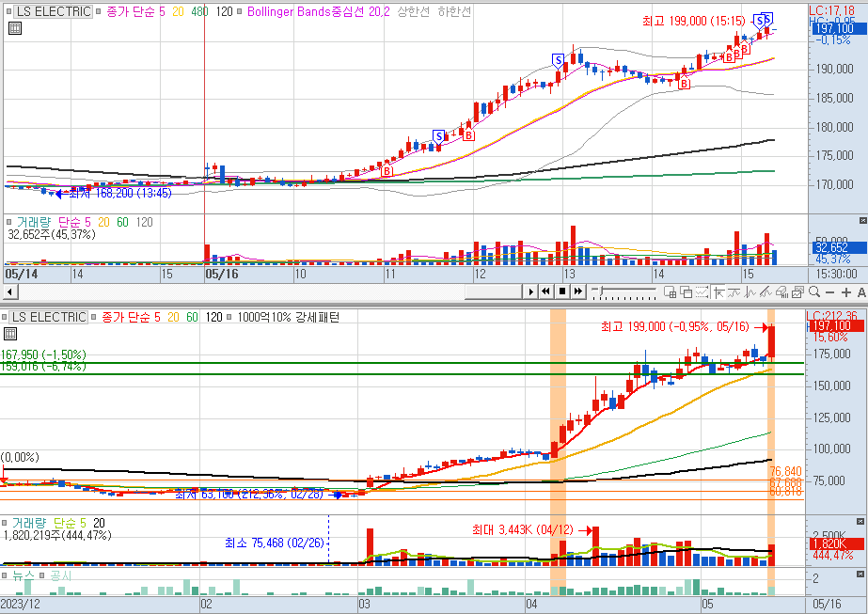Click the minus zoom-out icon

coord(829,292)
